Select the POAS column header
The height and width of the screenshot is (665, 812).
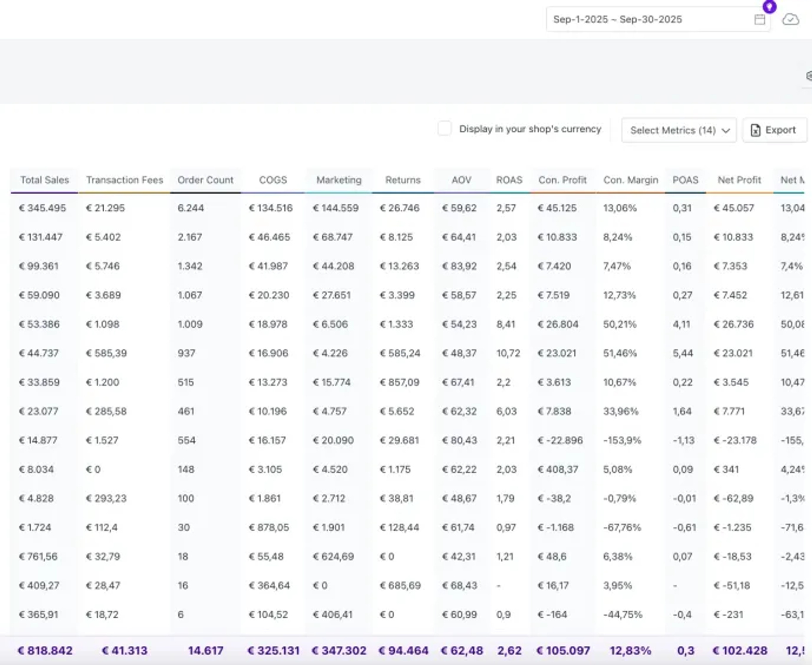pos(686,180)
